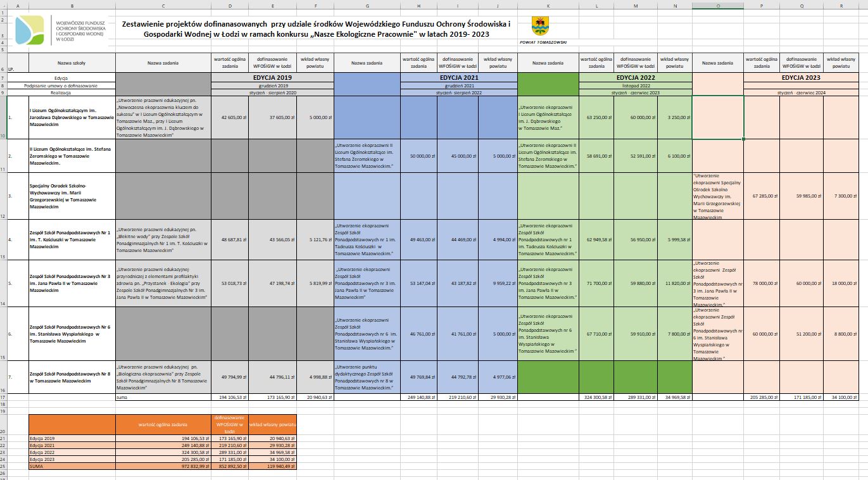Click the cell with value '67 285,00 zł'
Viewport: 868px width, 480px height.
(762, 196)
